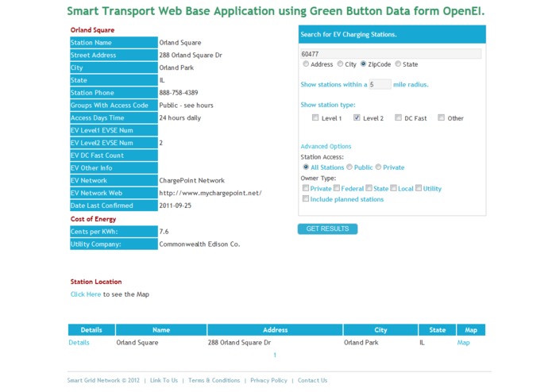The image size is (552, 392).
Task: Click the Address column header
Action: [x=276, y=330]
